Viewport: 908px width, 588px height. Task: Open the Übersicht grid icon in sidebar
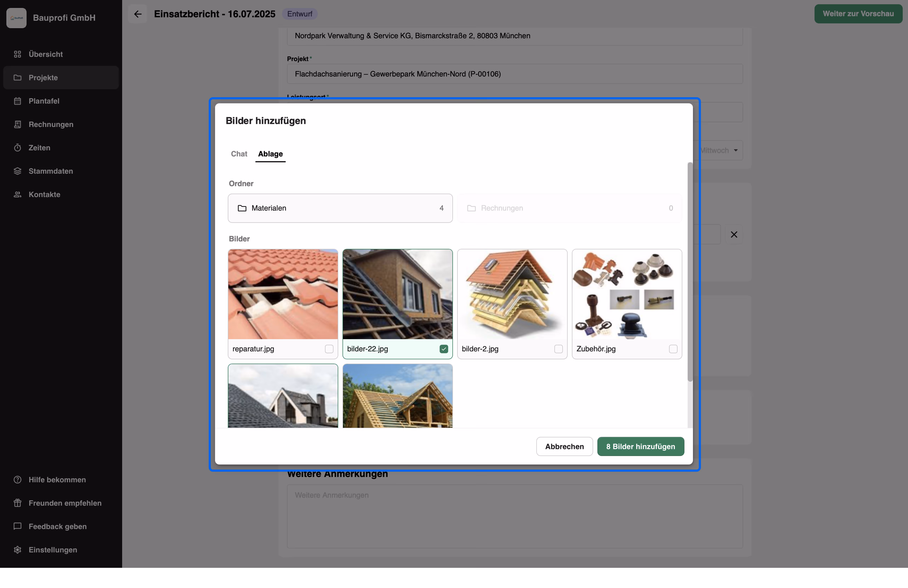[18, 54]
